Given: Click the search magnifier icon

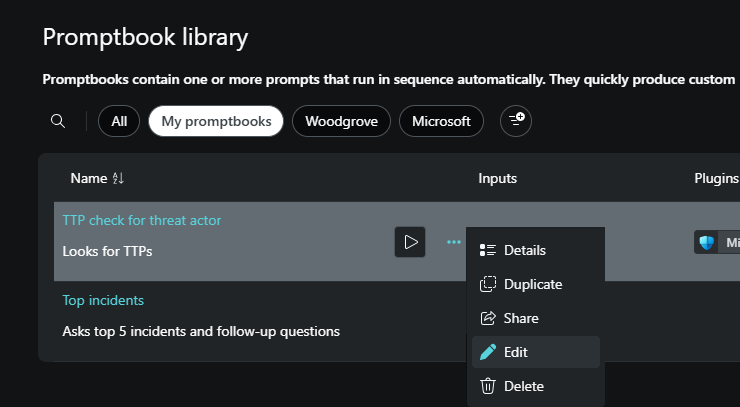Looking at the screenshot, I should 58,121.
